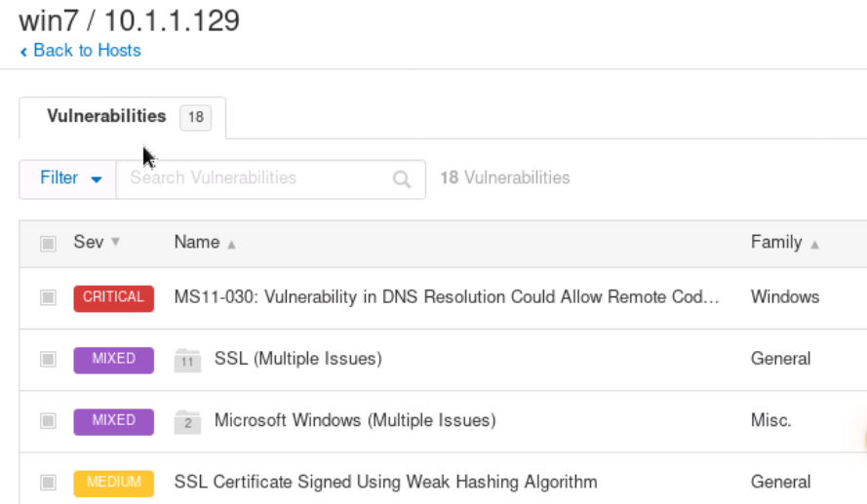Image resolution: width=867 pixels, height=504 pixels.
Task: Click the MIXED badge for Microsoft Windows
Action: [x=113, y=420]
